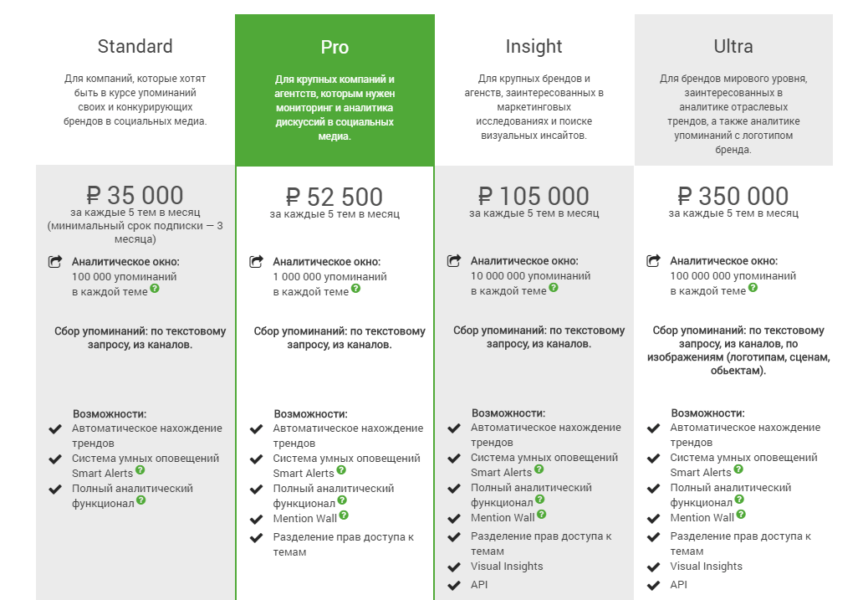Click the ₽ 350 000 price in the Ultra plan
This screenshot has height=600, width=868.
(733, 197)
